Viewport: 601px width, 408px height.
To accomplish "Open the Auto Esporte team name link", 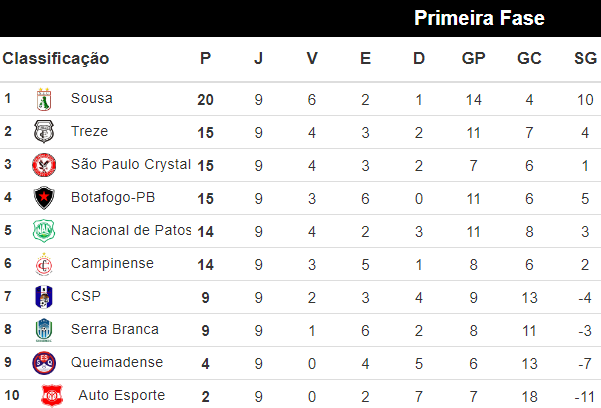I will [121, 396].
